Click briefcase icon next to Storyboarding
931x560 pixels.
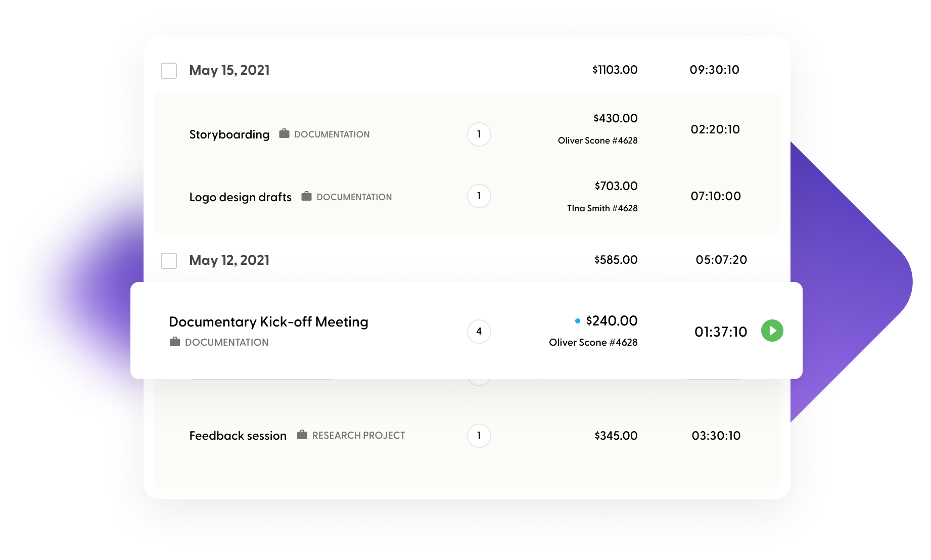[285, 134]
